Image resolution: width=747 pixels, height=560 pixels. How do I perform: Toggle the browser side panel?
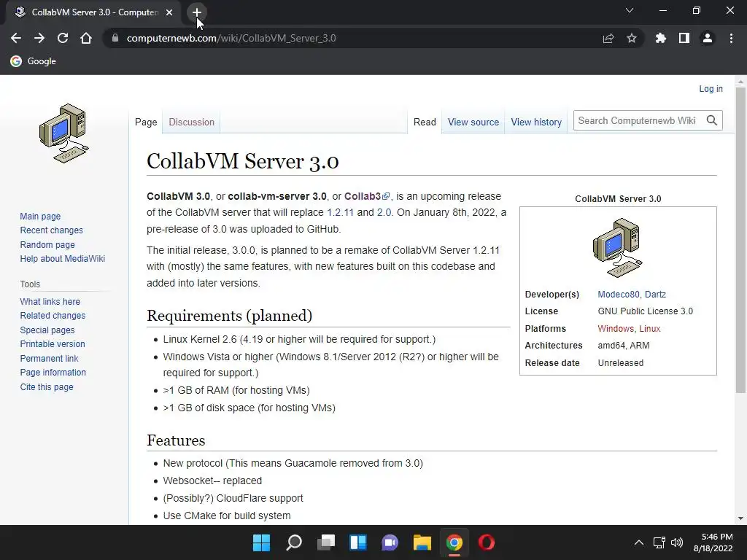684,38
